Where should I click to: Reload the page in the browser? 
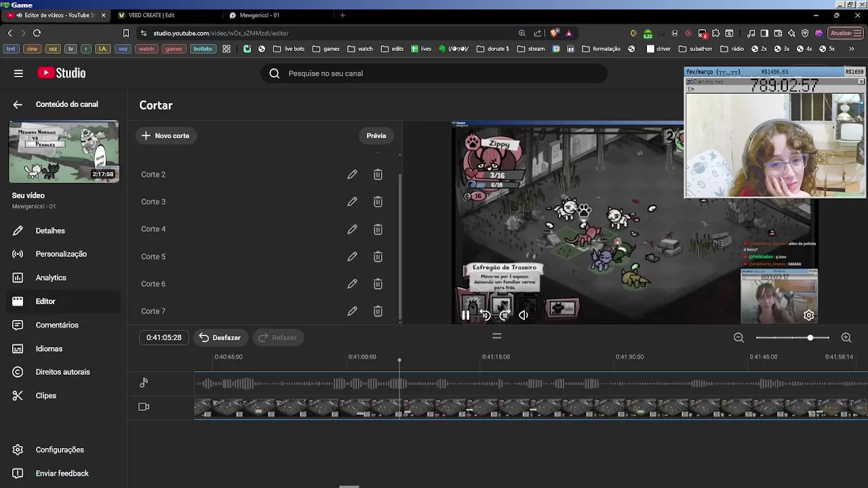[37, 33]
